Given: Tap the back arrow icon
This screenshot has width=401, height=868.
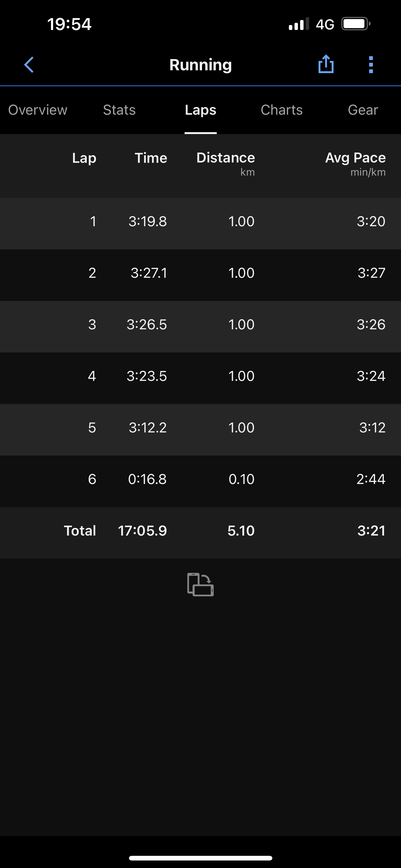Looking at the screenshot, I should click(x=29, y=65).
